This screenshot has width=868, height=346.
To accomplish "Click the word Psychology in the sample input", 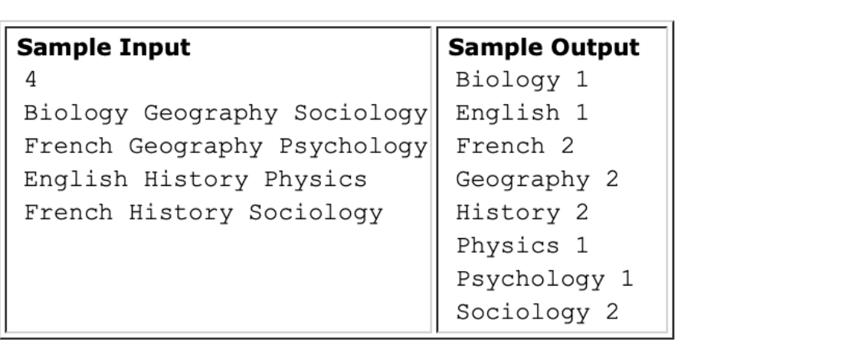I will pyautogui.click(x=353, y=147).
